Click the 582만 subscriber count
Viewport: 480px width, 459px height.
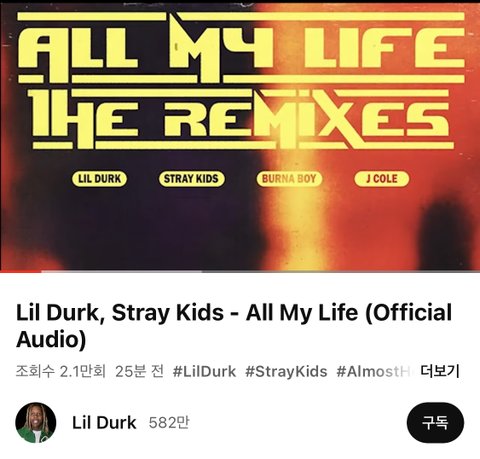(x=169, y=423)
